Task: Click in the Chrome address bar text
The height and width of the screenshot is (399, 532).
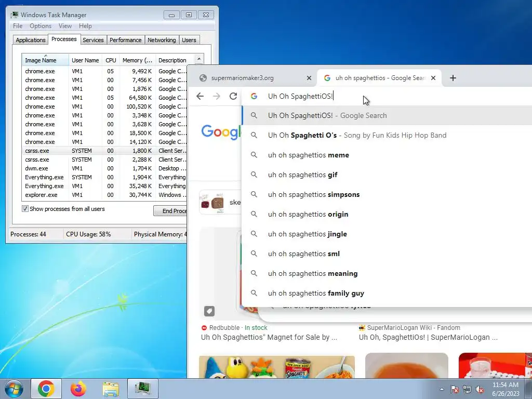Action: coord(301,96)
